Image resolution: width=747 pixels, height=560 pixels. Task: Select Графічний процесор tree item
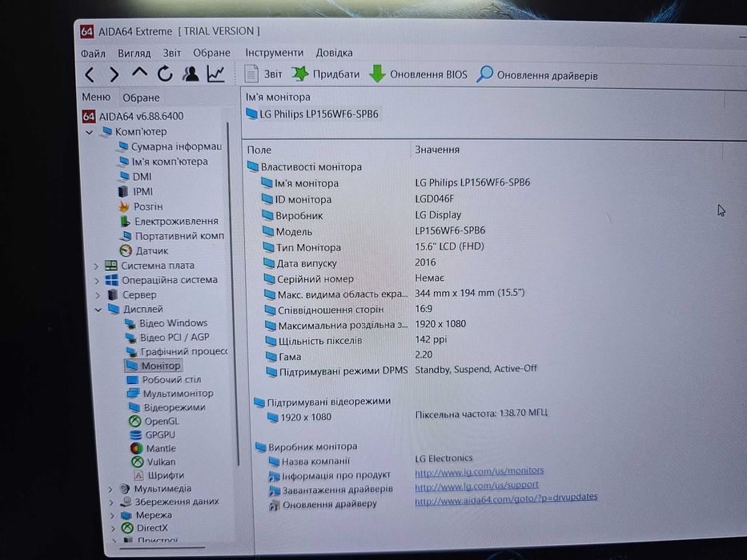tap(177, 351)
